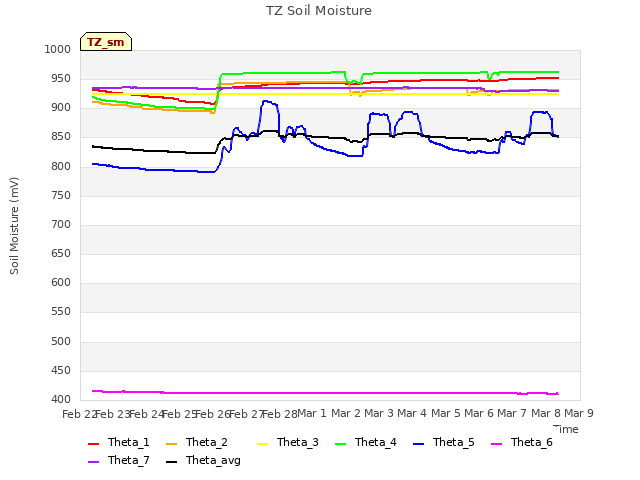Toggle the Theta_3 legend entry
Screen dimensions: 640x480
tap(288, 442)
